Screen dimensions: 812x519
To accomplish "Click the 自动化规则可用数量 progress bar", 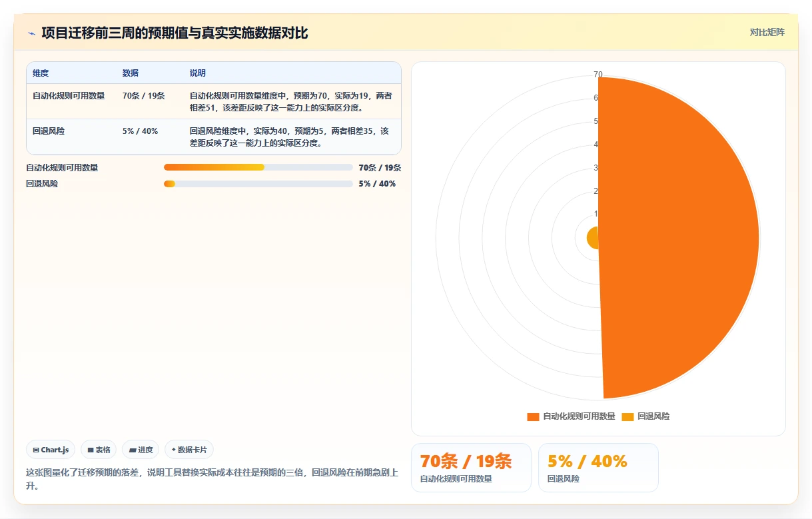I will coord(258,167).
